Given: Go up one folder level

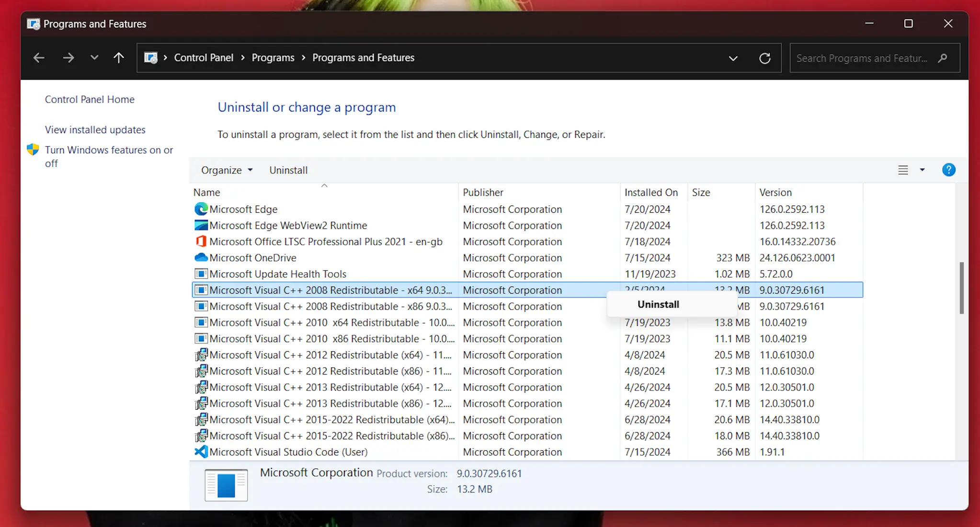Looking at the screenshot, I should point(119,58).
